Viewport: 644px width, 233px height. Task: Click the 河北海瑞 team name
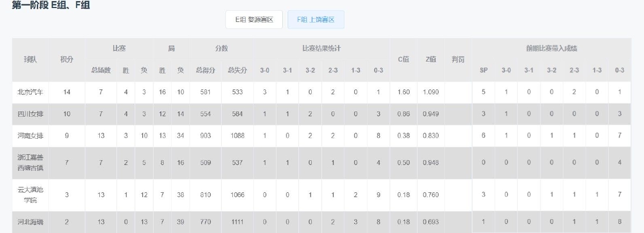[30, 222]
